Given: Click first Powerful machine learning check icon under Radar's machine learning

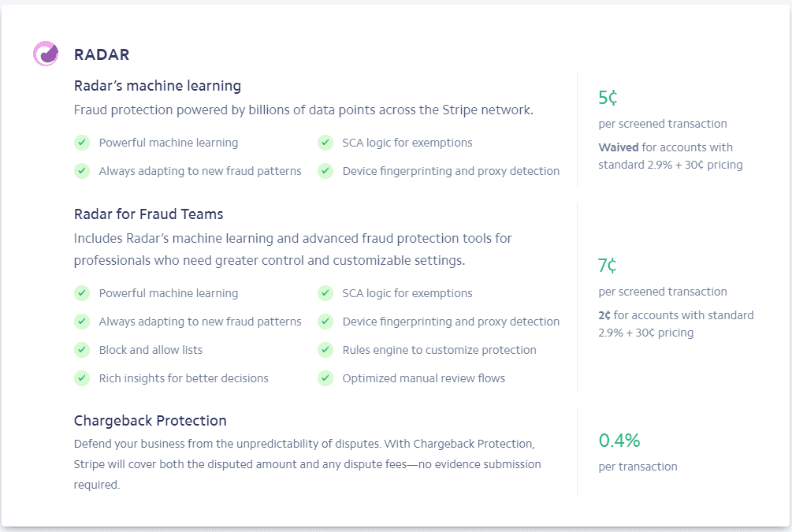Looking at the screenshot, I should (81, 143).
